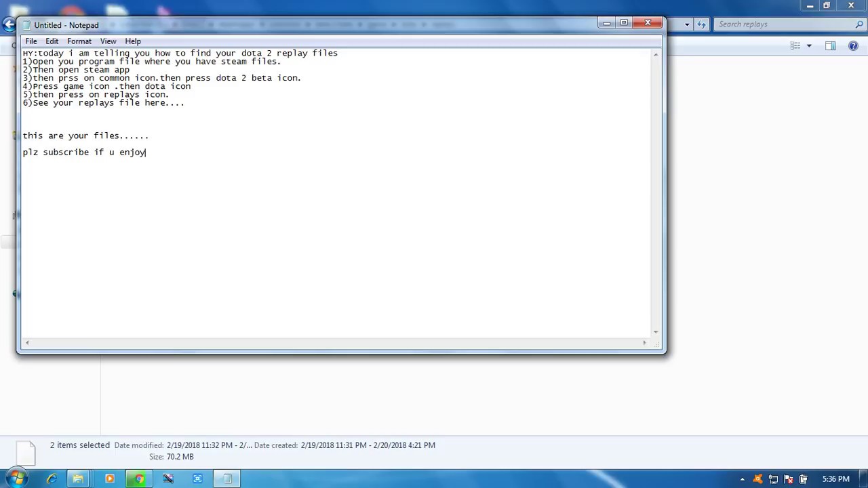Show hidden system tray icons
Image resolution: width=868 pixels, height=488 pixels.
tap(743, 479)
